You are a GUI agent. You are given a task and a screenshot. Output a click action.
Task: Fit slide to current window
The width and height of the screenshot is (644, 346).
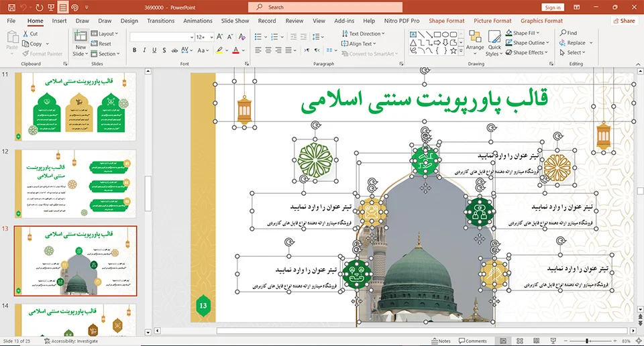[639, 341]
